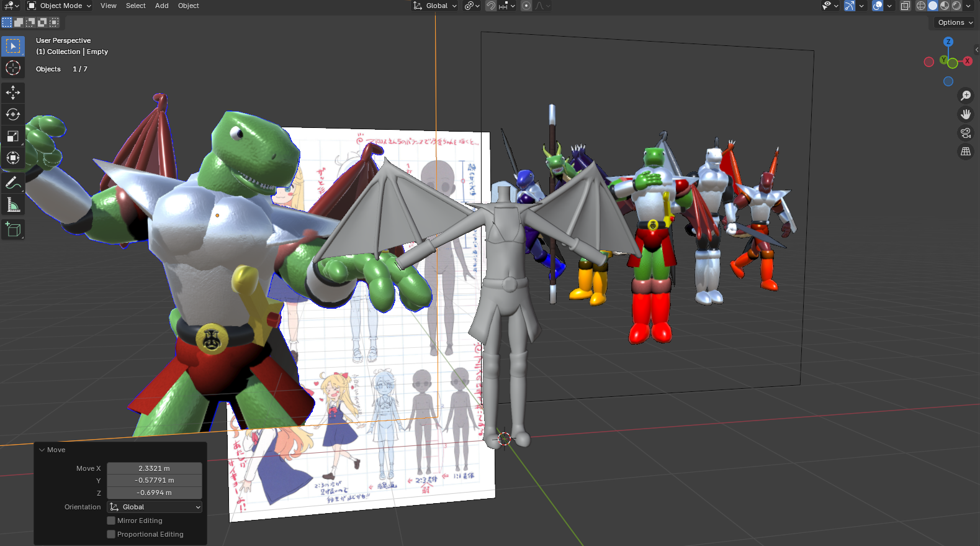Open the Object Mode dropdown
Viewport: 980px width, 546px height.
click(x=60, y=6)
